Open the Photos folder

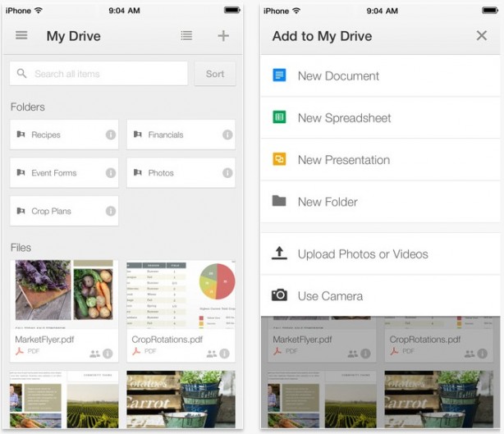[x=181, y=173]
